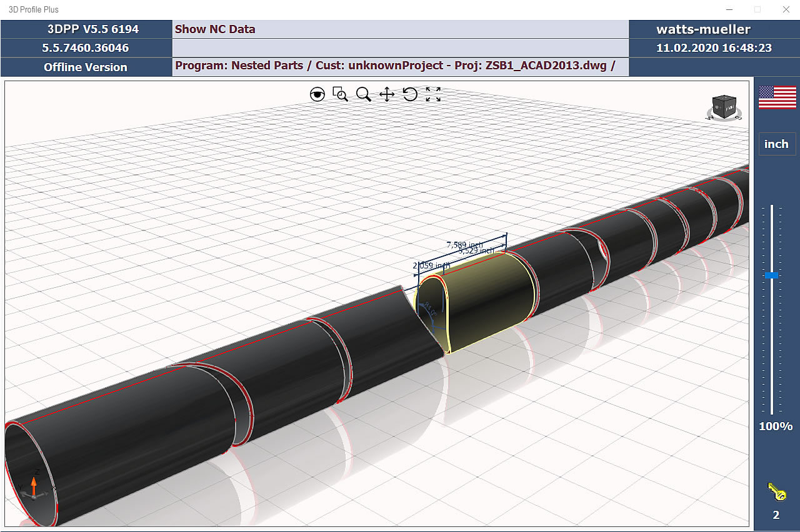
Task: Click the watts-mueller user name field
Action: click(702, 29)
